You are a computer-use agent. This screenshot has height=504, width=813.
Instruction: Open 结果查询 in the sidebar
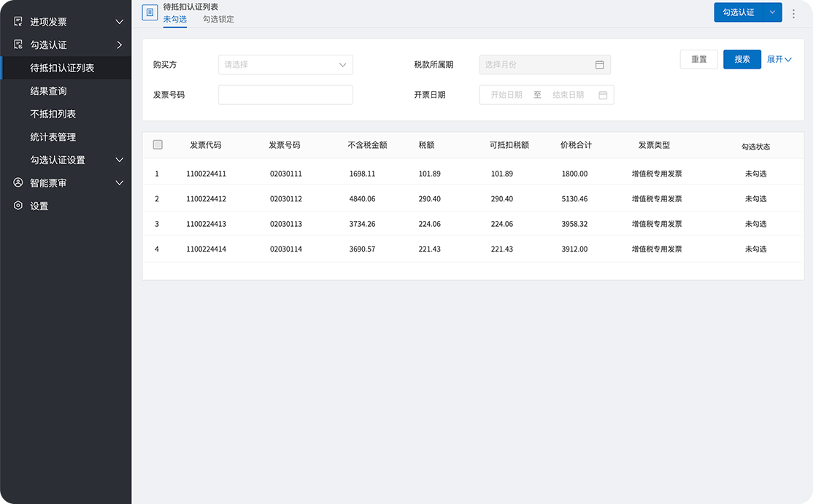[48, 91]
